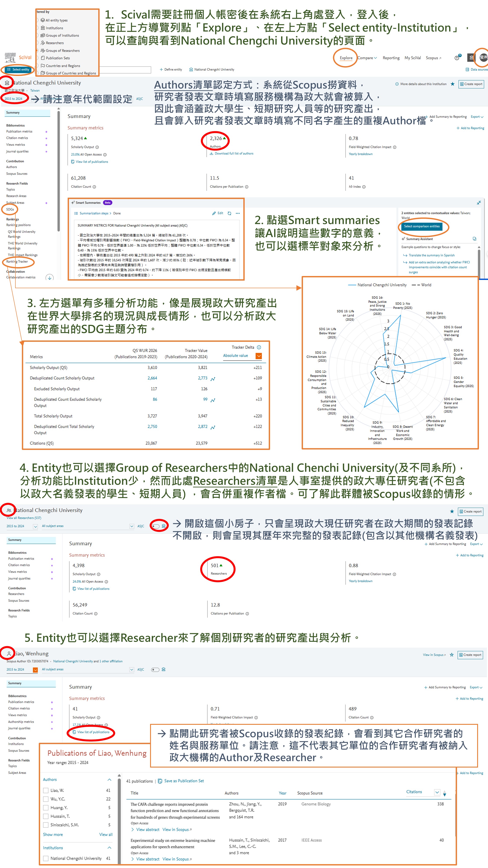
Task: Check the 'National Chengchi University' institution filter checkbox
Action: click(x=46, y=858)
